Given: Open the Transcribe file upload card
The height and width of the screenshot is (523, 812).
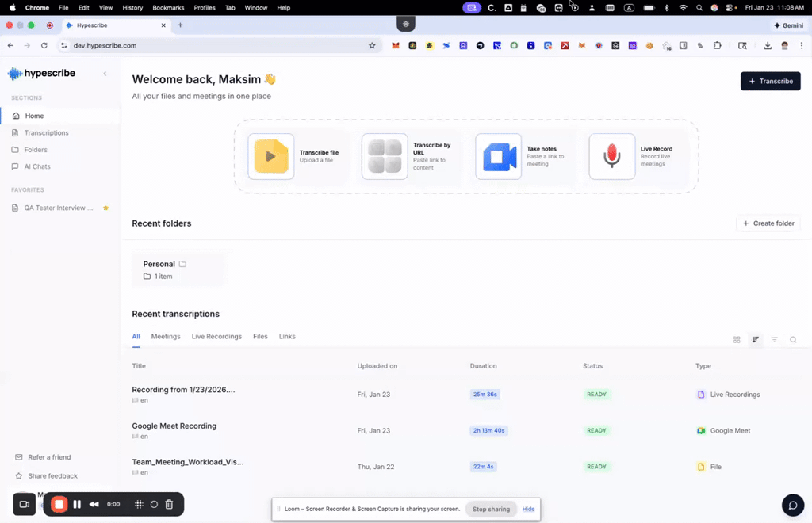Looking at the screenshot, I should [271, 157].
